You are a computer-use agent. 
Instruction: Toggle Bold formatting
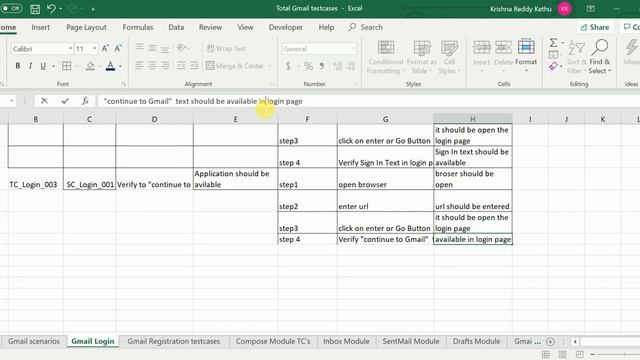tap(18, 66)
